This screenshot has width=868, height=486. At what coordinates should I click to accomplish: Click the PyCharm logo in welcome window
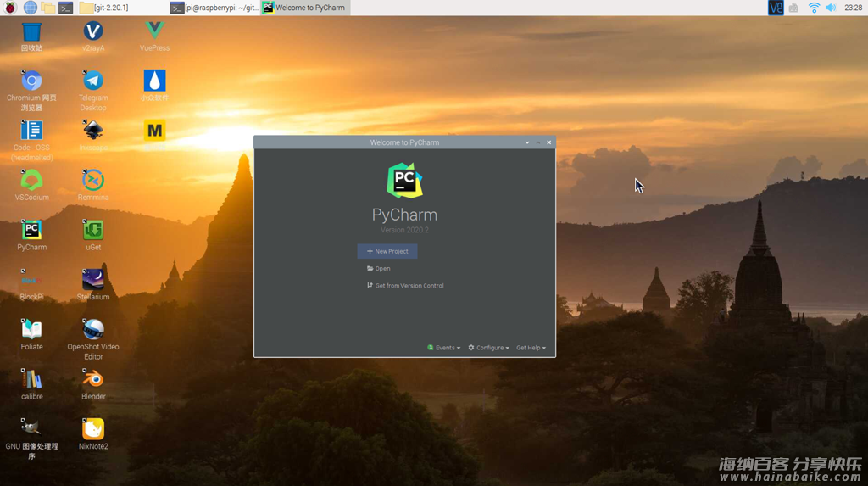point(404,181)
